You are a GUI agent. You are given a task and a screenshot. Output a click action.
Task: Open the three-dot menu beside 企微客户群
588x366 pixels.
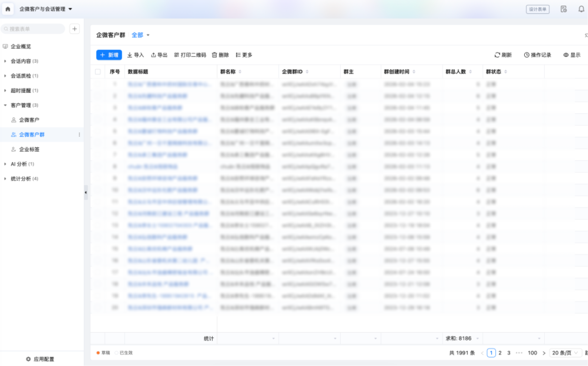coord(79,135)
